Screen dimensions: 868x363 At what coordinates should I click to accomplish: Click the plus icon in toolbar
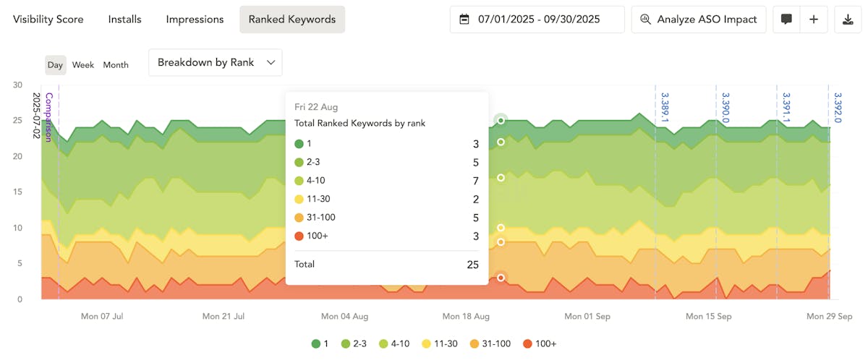814,20
